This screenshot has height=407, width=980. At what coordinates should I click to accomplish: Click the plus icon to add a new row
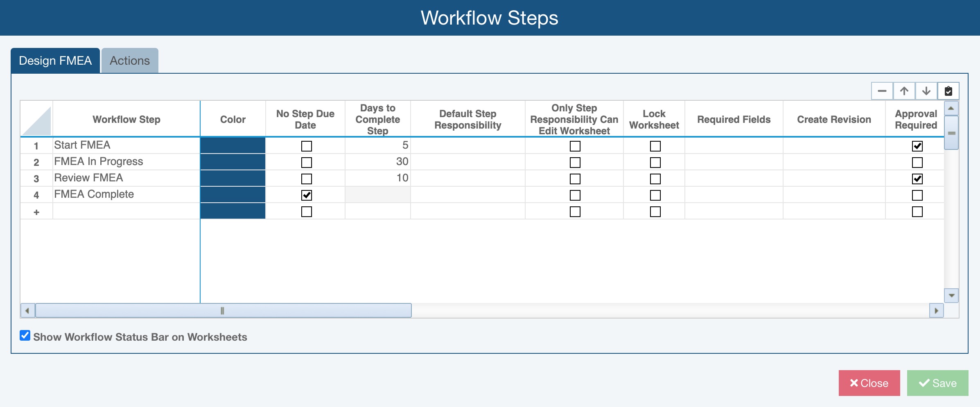click(x=36, y=212)
